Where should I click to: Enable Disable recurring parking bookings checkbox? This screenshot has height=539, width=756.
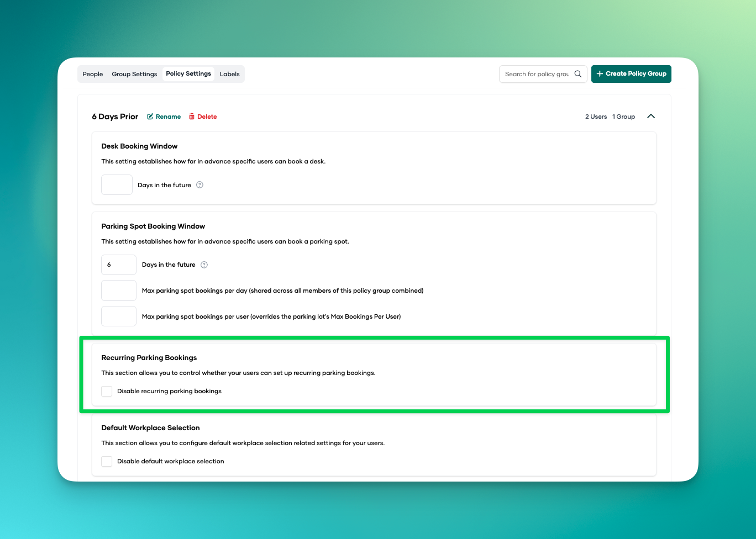point(107,391)
